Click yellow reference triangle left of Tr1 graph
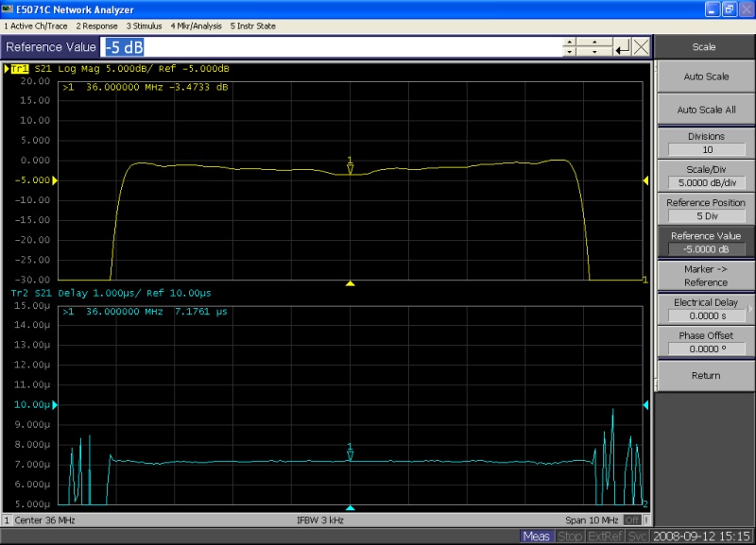 (55, 179)
